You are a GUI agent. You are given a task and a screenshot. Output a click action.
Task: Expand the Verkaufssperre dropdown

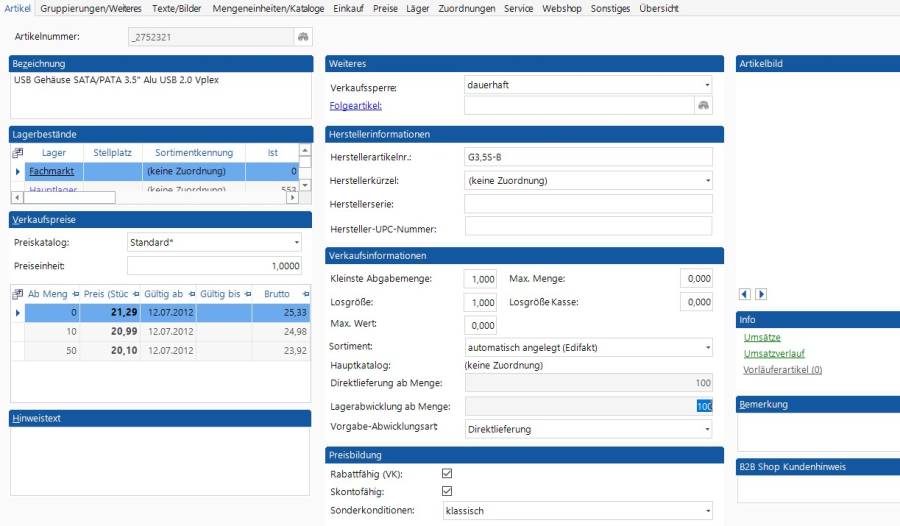706,86
